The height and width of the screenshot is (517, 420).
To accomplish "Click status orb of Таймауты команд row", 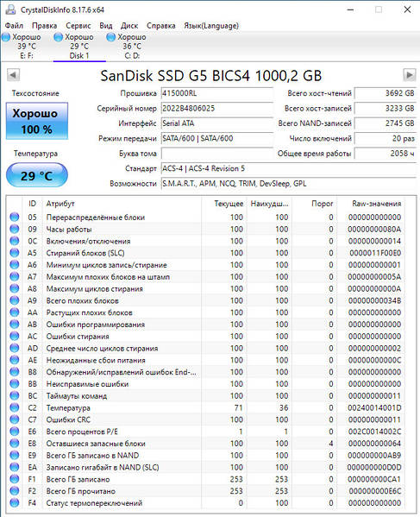I will tap(15, 395).
